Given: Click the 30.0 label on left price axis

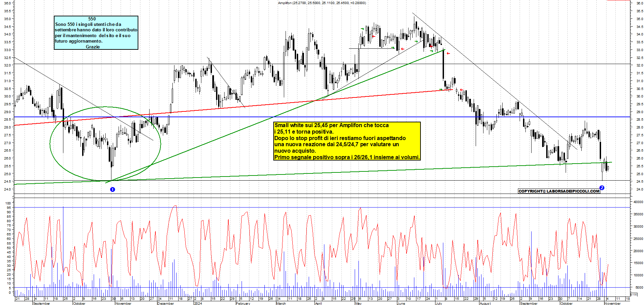Looking at the screenshot, I should [7, 96].
